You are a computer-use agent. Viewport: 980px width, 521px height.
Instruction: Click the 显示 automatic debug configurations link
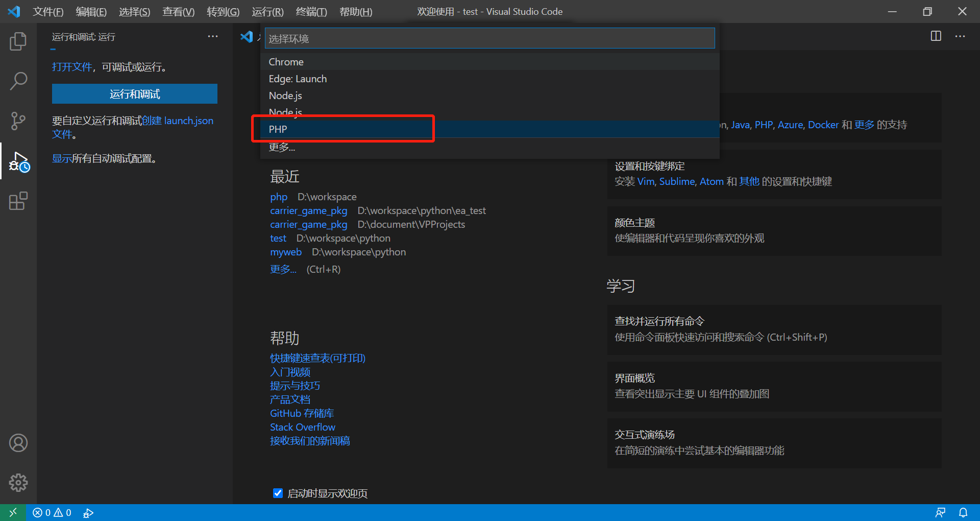(x=62, y=158)
